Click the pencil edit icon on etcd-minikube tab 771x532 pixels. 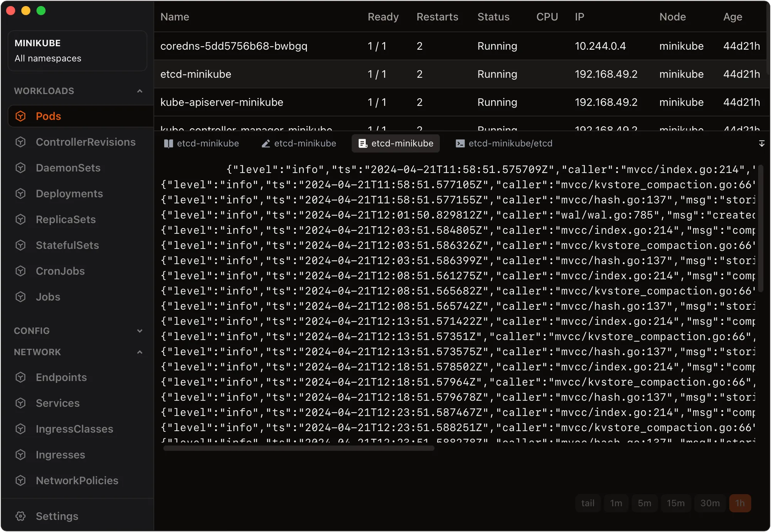[x=266, y=143]
